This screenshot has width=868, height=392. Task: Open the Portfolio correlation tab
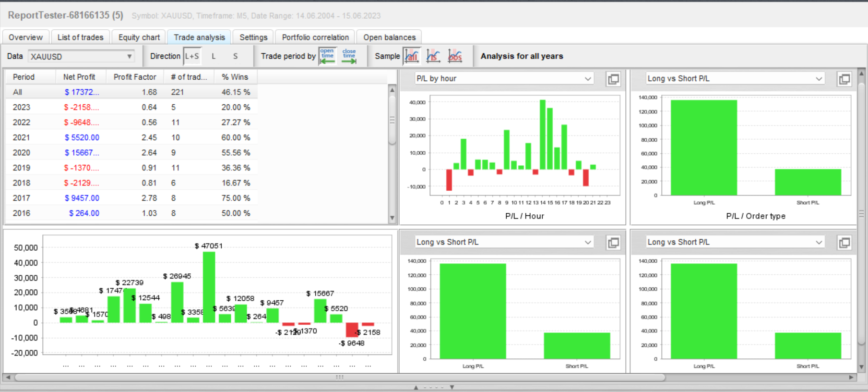pos(315,37)
